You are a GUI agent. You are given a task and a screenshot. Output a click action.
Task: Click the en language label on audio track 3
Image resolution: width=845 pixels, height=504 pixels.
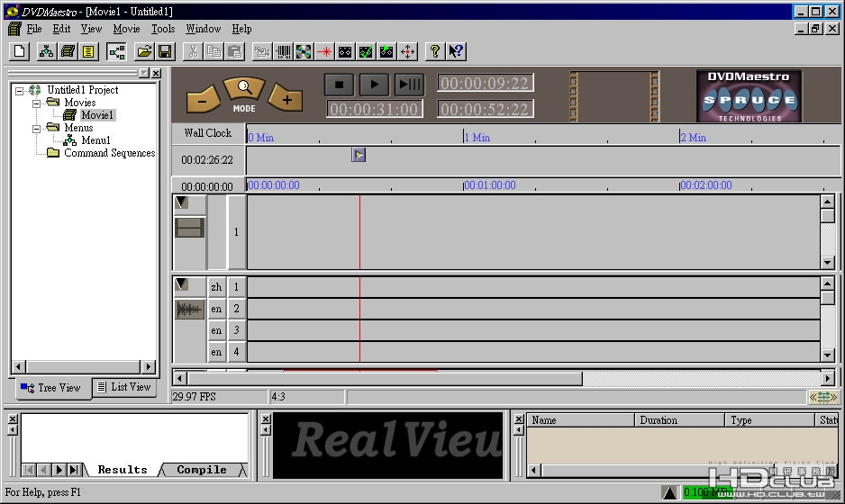[216, 330]
